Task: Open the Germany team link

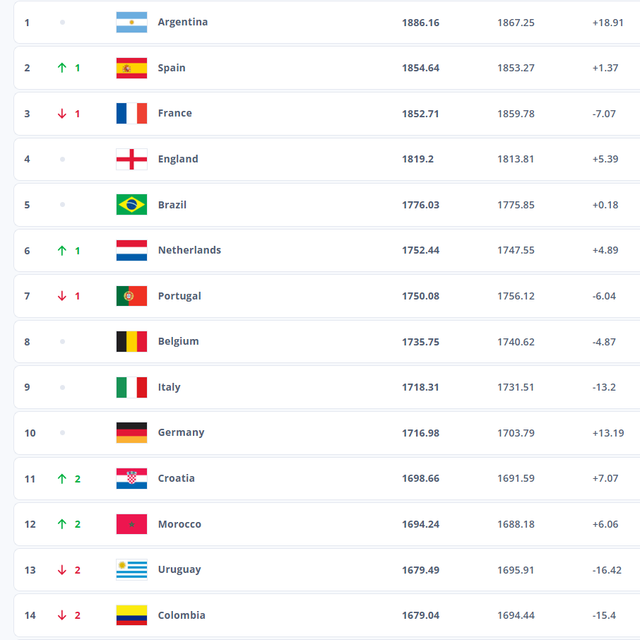Action: [x=181, y=433]
